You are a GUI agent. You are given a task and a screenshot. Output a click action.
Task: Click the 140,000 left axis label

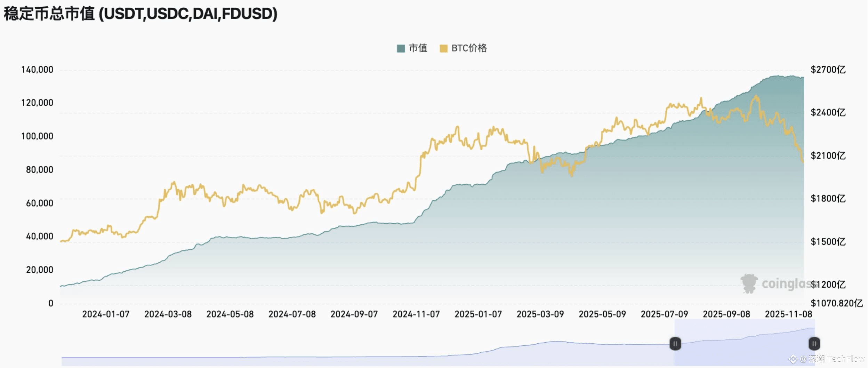tap(37, 70)
